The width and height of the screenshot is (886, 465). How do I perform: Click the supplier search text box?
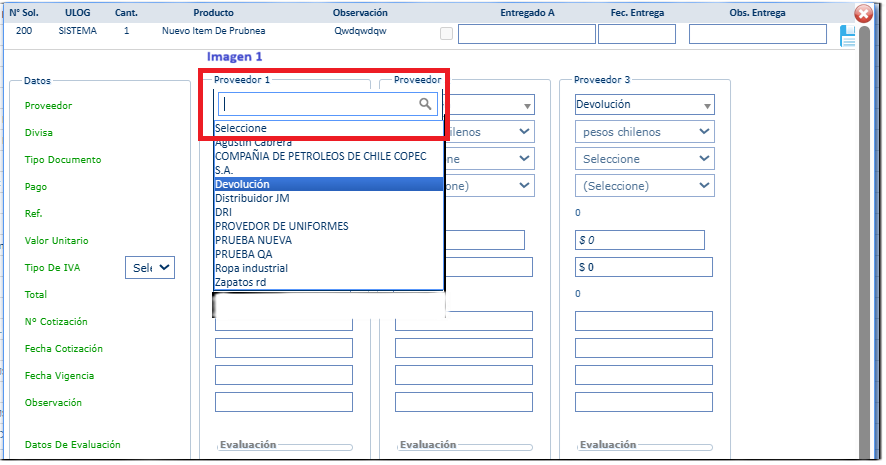click(x=318, y=103)
